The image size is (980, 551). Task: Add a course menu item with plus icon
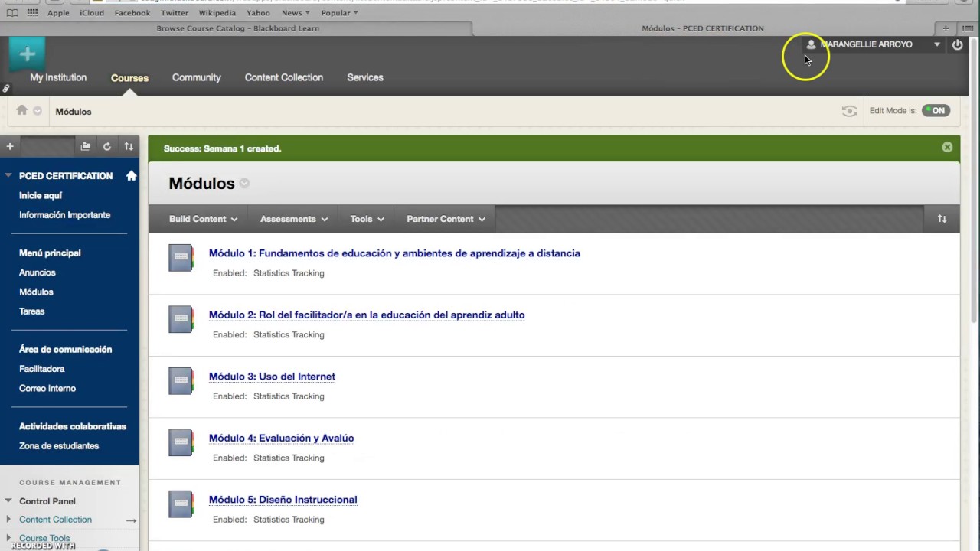tap(10, 146)
